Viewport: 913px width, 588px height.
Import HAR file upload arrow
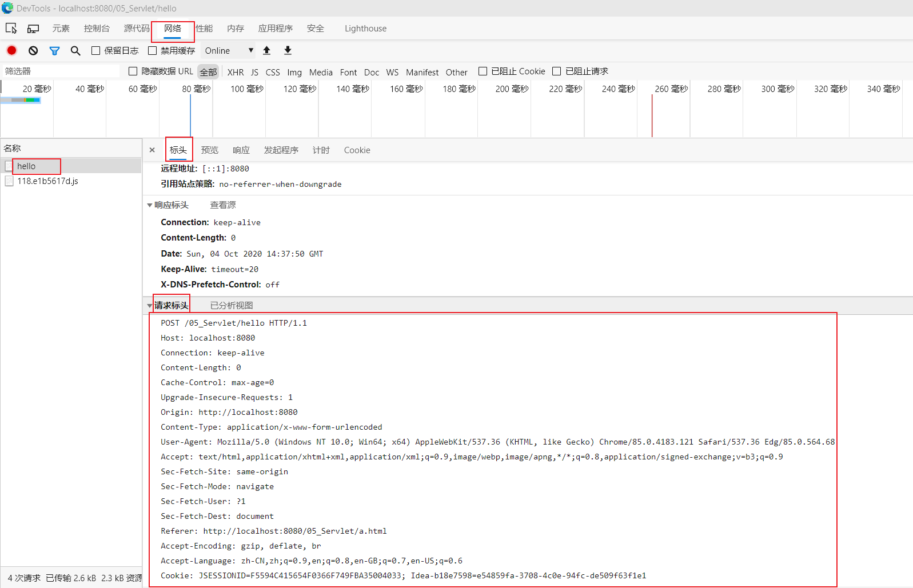click(266, 50)
